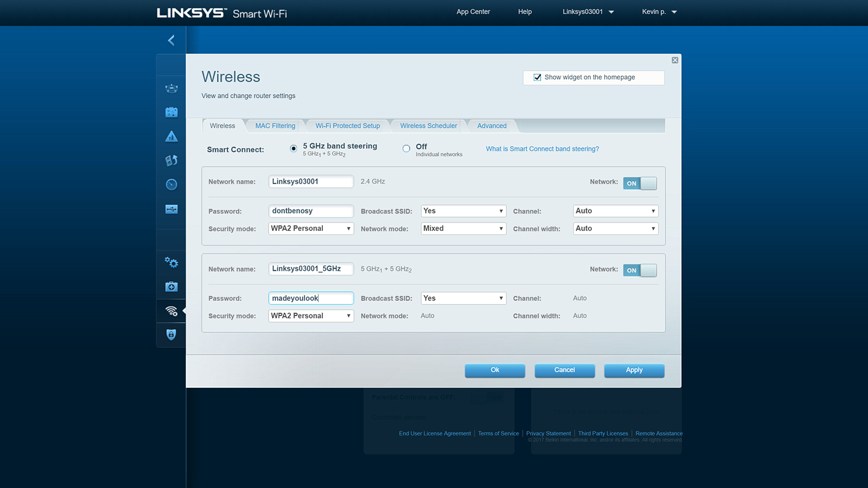868x488 pixels.
Task: Expand the Kevin p. account menu
Action: pyautogui.click(x=659, y=12)
